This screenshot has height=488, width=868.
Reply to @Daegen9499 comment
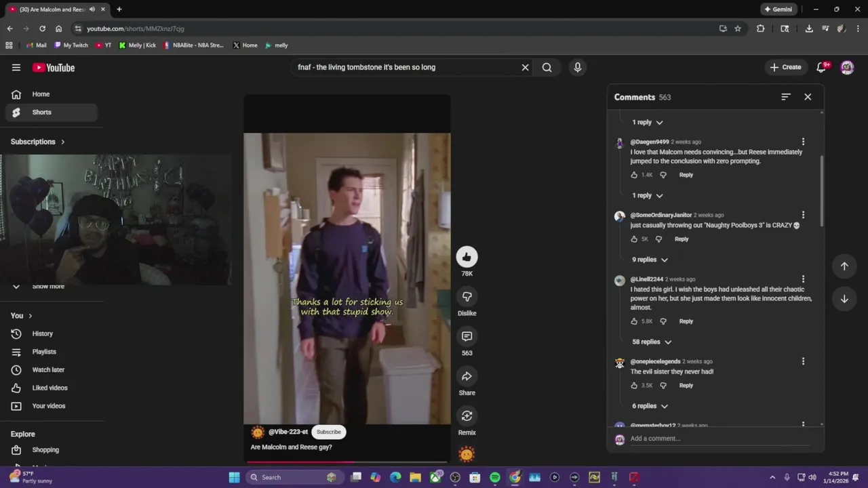(686, 175)
